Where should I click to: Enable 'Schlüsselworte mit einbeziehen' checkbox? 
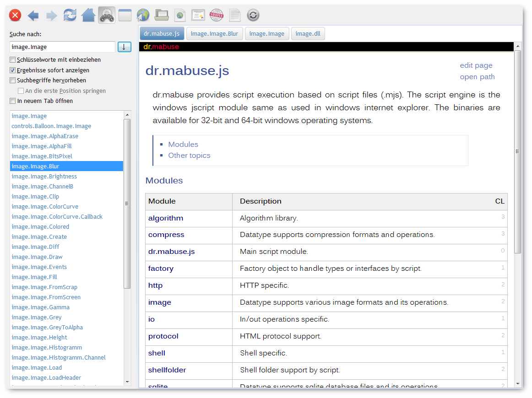coord(13,60)
